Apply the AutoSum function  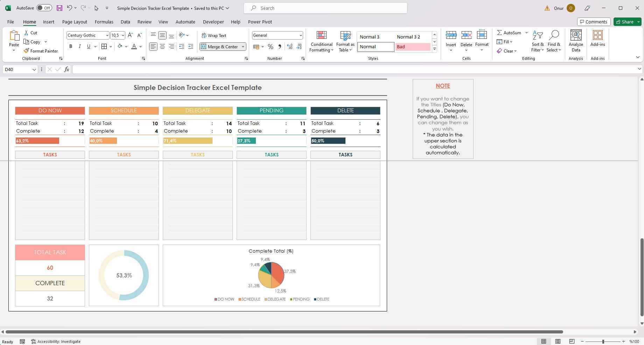510,33
